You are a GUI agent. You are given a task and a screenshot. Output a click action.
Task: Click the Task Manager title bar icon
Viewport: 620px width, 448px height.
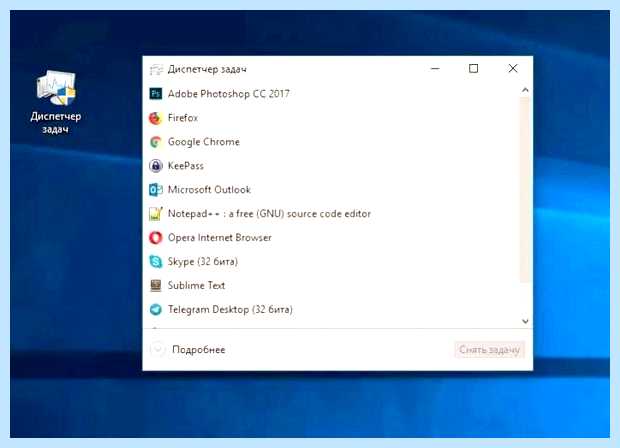(x=156, y=70)
